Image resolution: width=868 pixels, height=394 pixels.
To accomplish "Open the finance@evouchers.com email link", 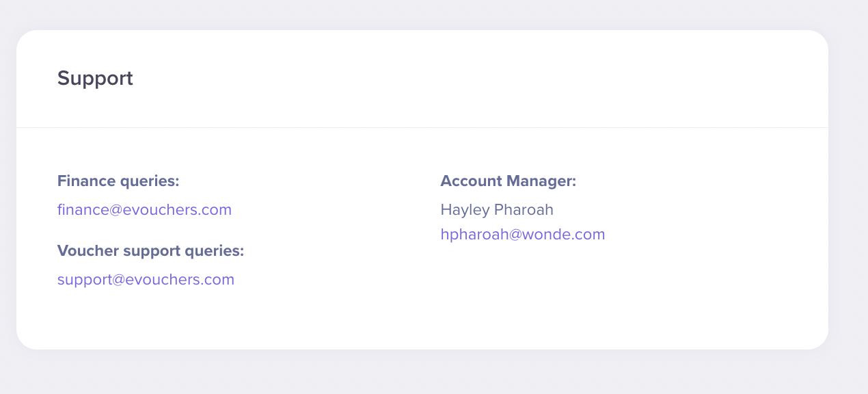I will pyautogui.click(x=144, y=209).
